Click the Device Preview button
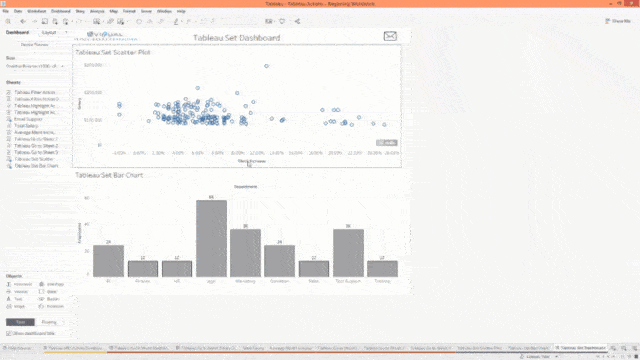This screenshot has height=360, width=640. 35,44
